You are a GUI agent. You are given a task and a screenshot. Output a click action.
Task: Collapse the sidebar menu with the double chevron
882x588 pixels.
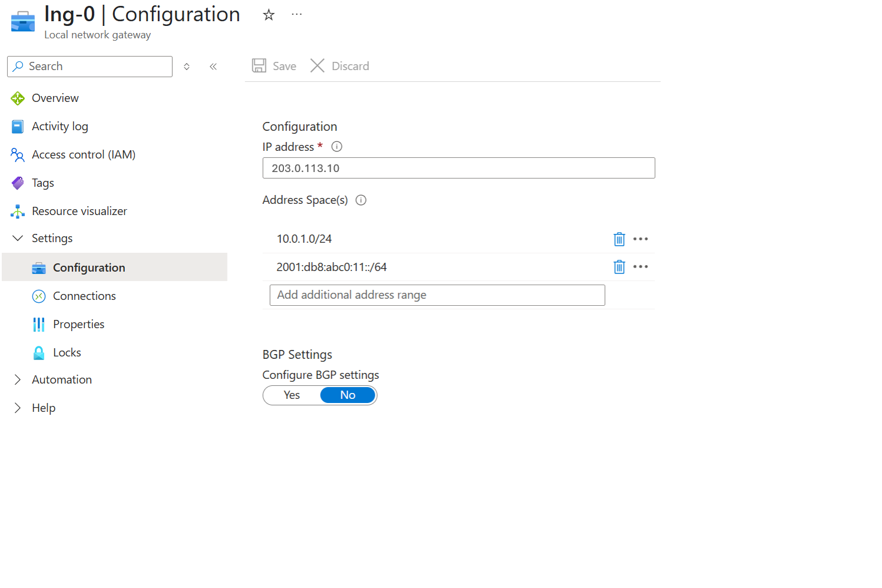(x=213, y=67)
